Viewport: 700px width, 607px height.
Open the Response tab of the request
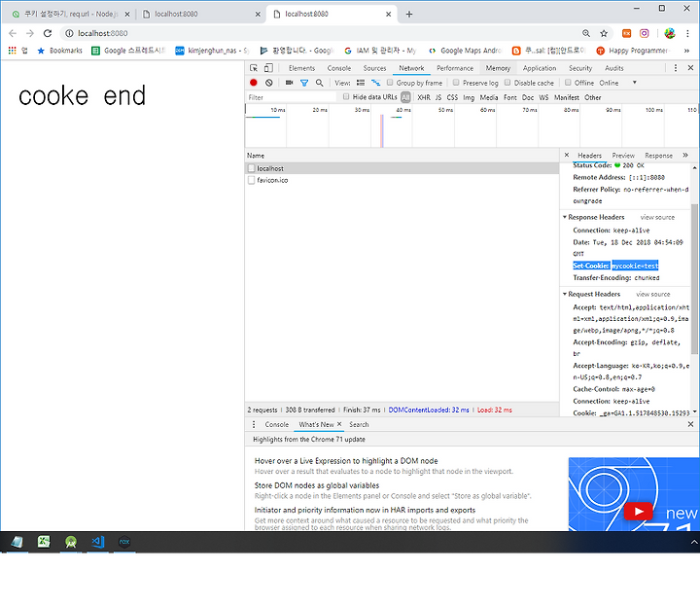[658, 155]
